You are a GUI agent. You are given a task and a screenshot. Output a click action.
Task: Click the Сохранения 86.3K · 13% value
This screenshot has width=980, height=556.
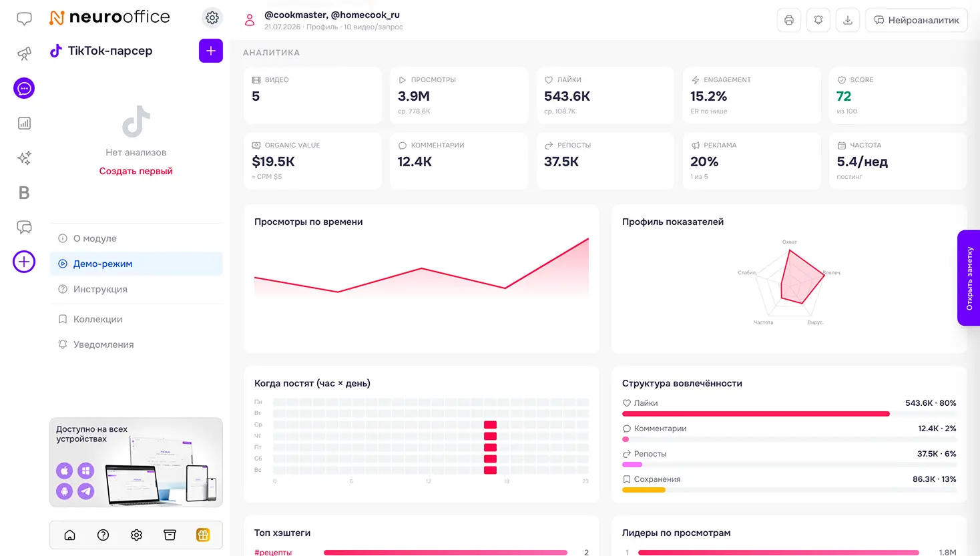[934, 479]
